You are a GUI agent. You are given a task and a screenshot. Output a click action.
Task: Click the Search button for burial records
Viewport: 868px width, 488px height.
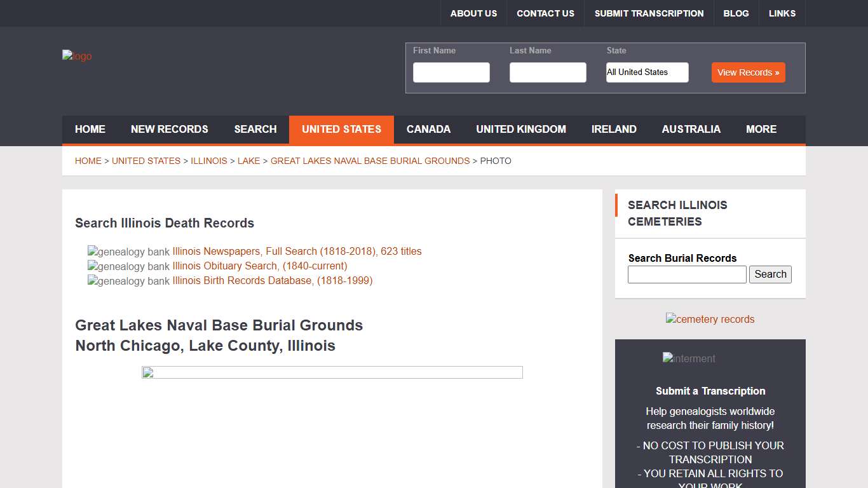click(x=770, y=274)
